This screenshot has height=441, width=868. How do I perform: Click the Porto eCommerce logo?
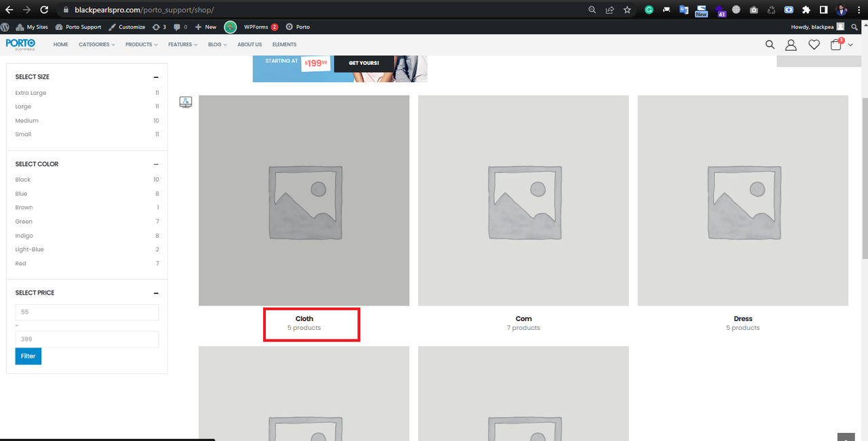[20, 44]
